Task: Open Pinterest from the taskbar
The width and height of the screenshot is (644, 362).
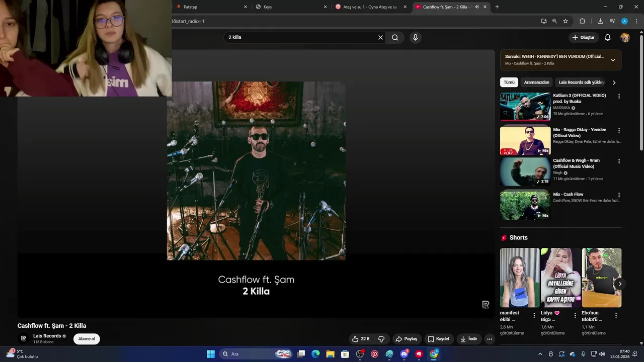Action: point(375,354)
